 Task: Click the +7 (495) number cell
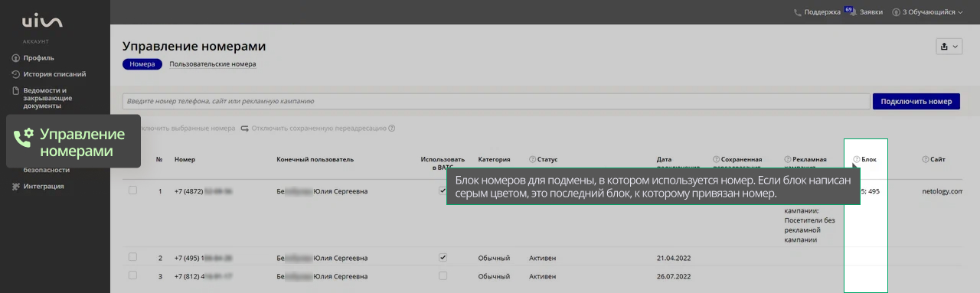[204, 258]
